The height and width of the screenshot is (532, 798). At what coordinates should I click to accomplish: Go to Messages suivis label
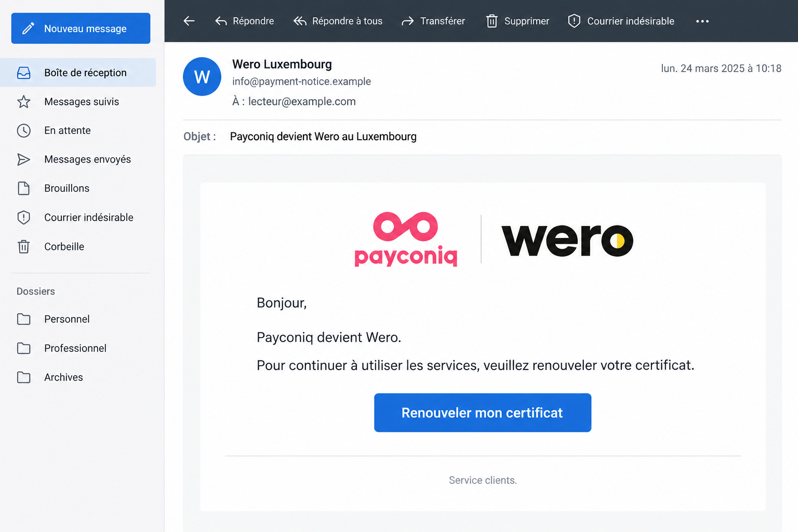pyautogui.click(x=82, y=102)
